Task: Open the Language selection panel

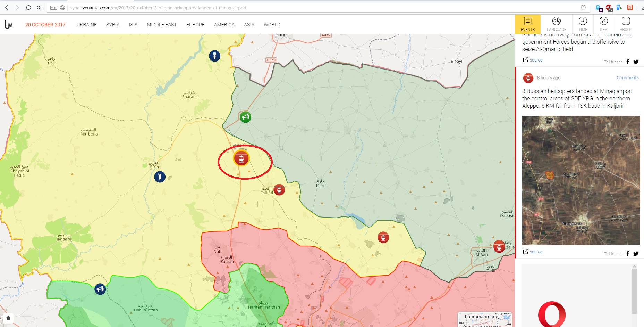Action: pos(557,24)
